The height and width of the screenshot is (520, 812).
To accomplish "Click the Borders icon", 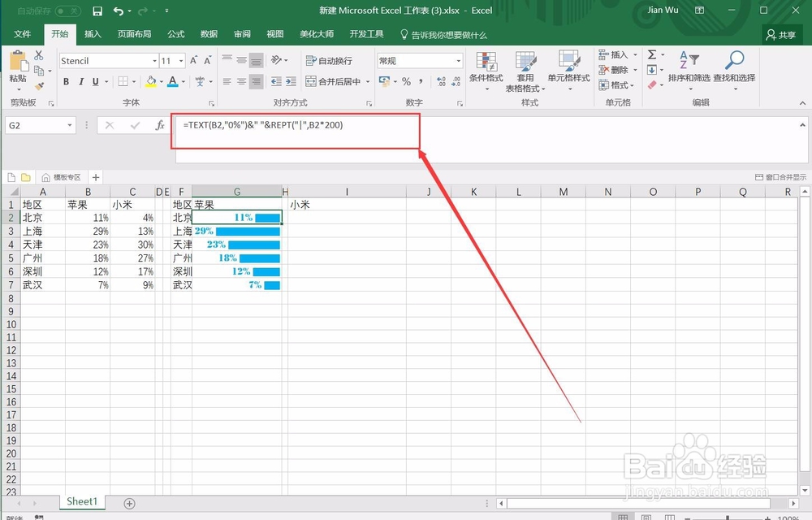I will 123,81.
